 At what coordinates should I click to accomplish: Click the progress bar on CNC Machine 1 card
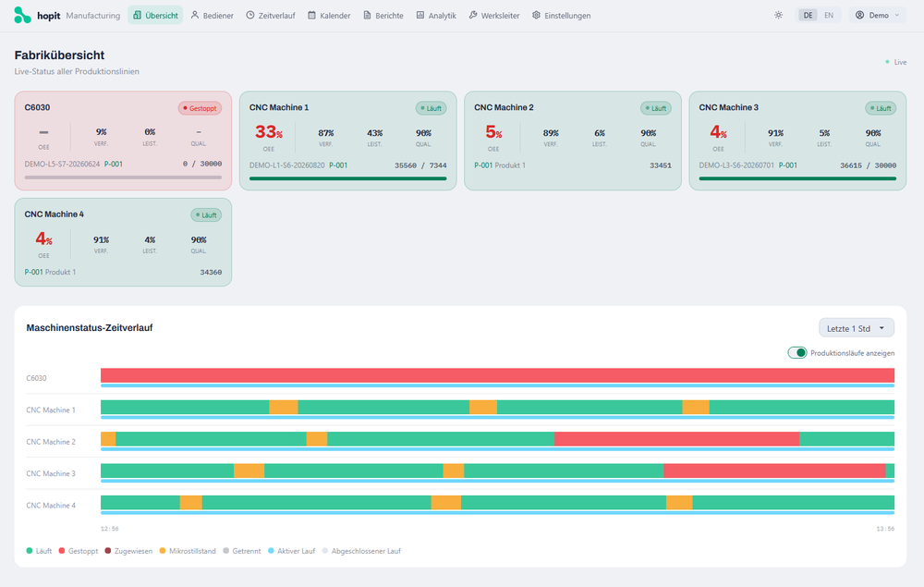coord(347,178)
